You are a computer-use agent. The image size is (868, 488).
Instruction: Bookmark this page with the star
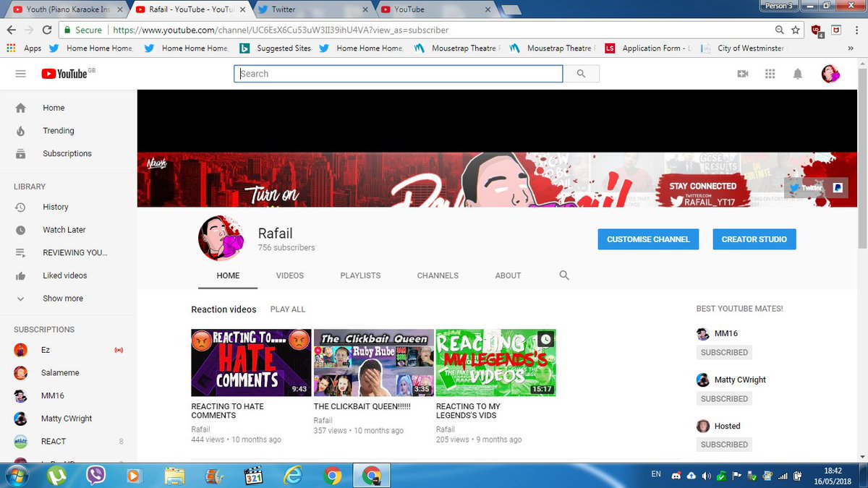(796, 30)
